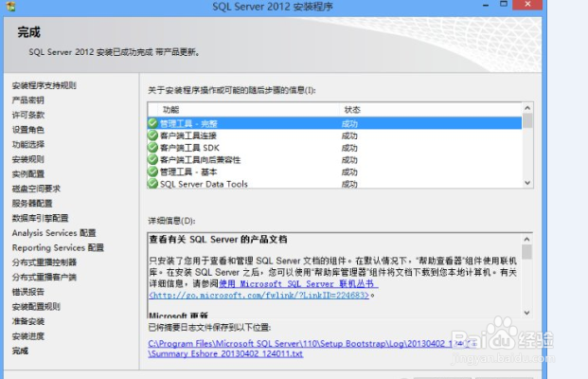This screenshot has width=588, height=379.
Task: Click the 磁盘空间要求 step
Action: [x=36, y=189]
